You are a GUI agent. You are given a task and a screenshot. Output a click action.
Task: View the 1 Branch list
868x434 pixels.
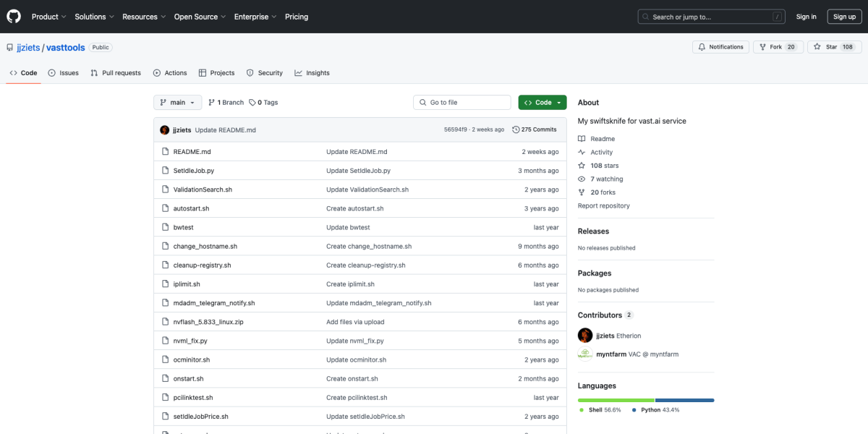(226, 103)
